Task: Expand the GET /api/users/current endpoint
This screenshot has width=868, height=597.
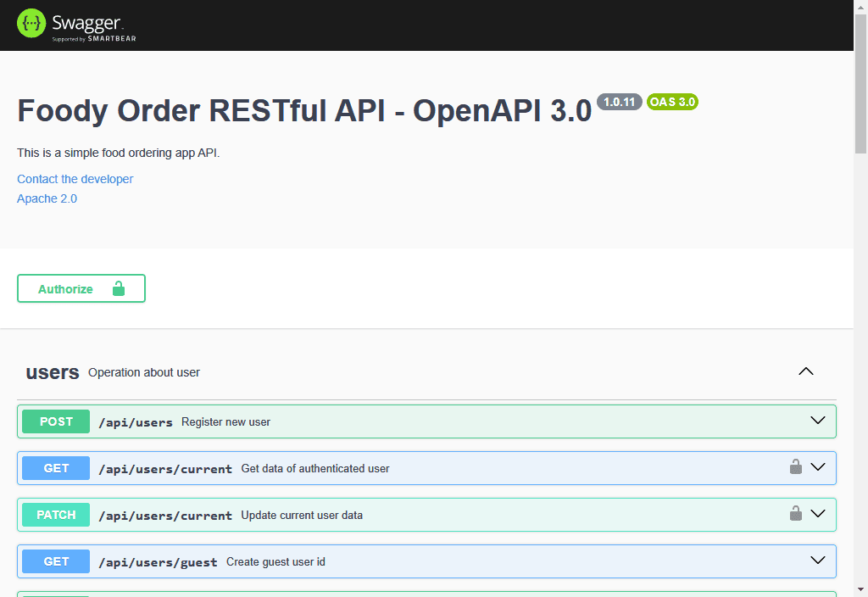Action: coord(817,466)
